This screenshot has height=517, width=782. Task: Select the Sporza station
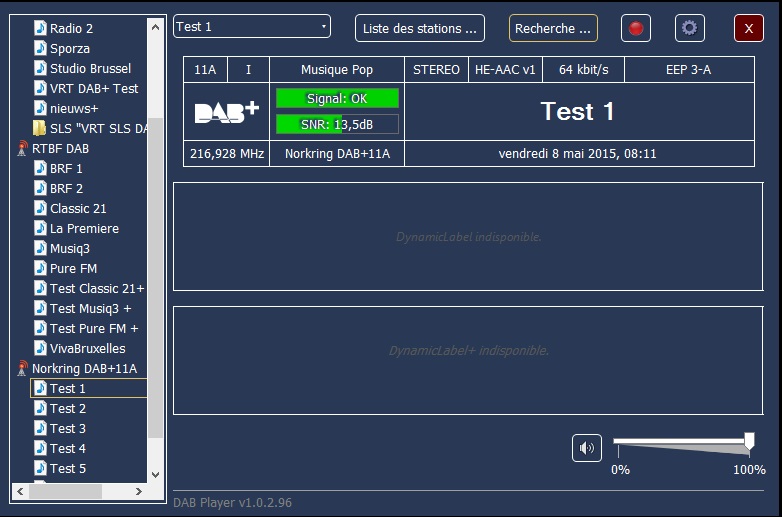tap(69, 48)
